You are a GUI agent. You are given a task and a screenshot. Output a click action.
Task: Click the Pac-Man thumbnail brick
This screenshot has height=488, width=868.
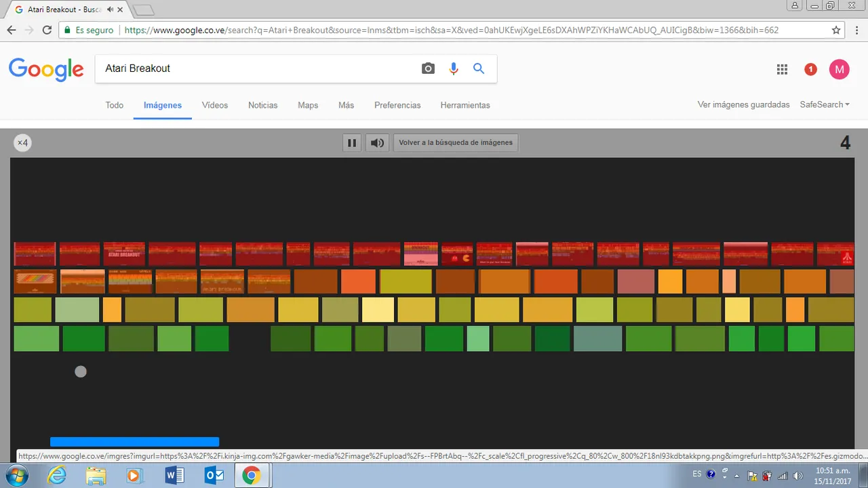pos(457,254)
